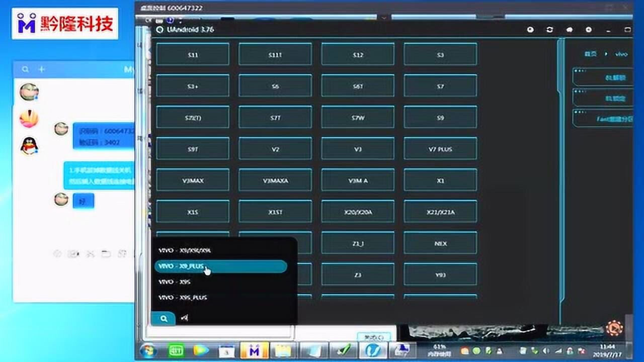Viewport: 644px width, 362px height.
Task: Choose VIVO - X9S_PLUS in search results
Action: click(x=221, y=298)
